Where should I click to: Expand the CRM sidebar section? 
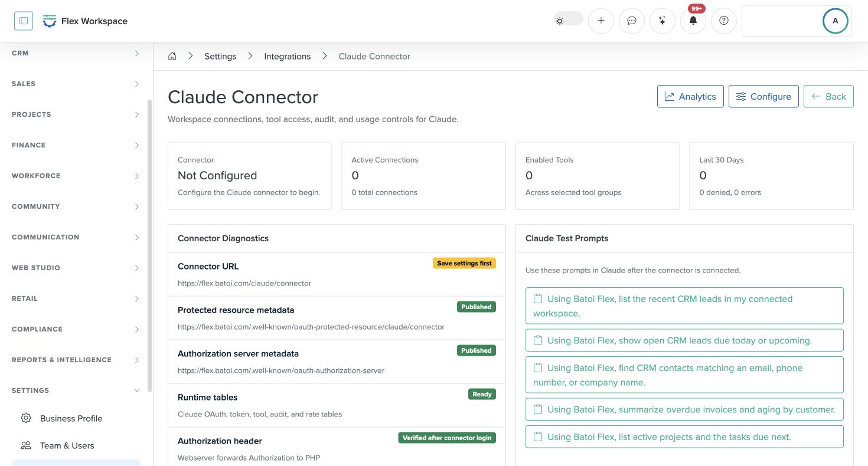coord(76,53)
